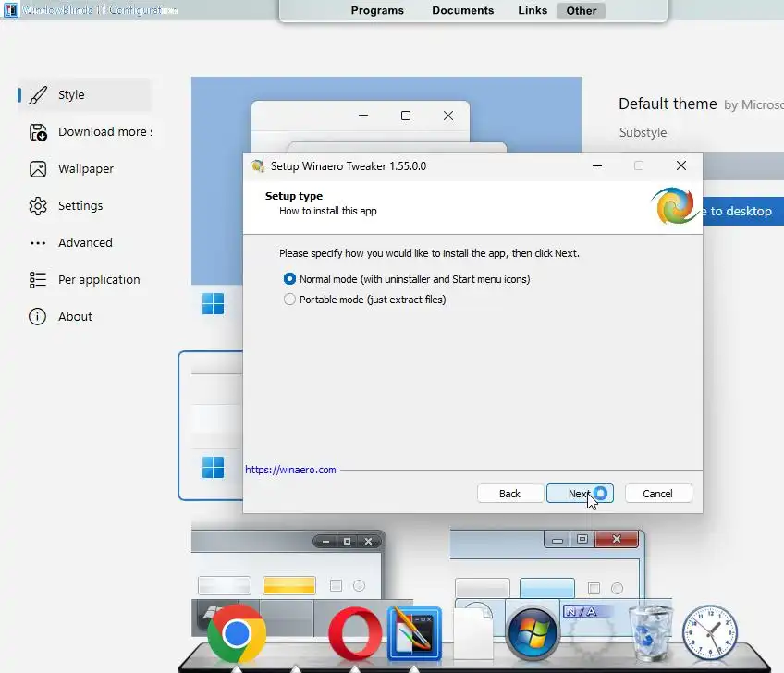The image size is (784, 673).
Task: Click the Download more disk icon
Action: (38, 132)
